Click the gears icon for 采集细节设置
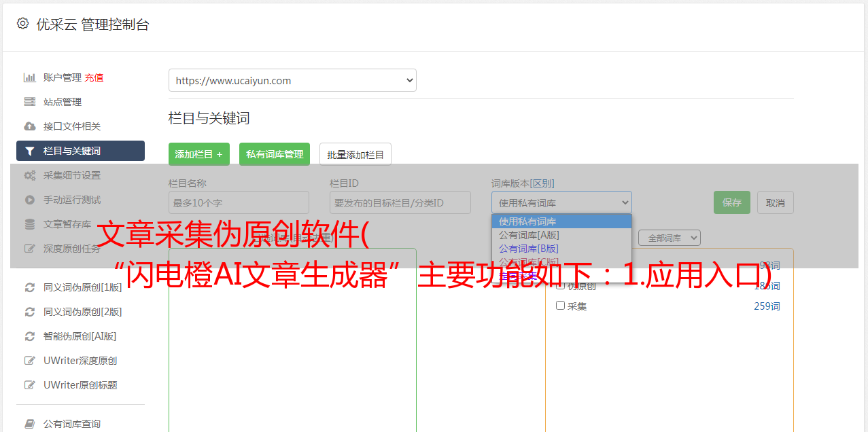 pos(30,175)
